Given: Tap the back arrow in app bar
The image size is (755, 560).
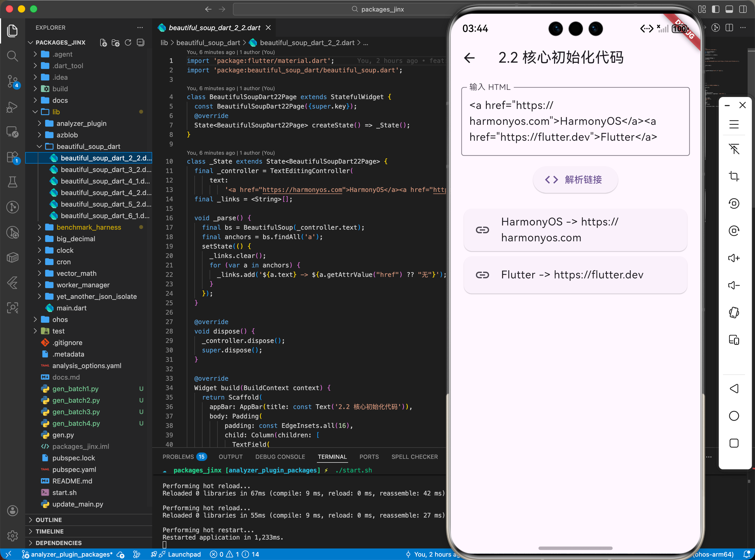Looking at the screenshot, I should click(469, 58).
